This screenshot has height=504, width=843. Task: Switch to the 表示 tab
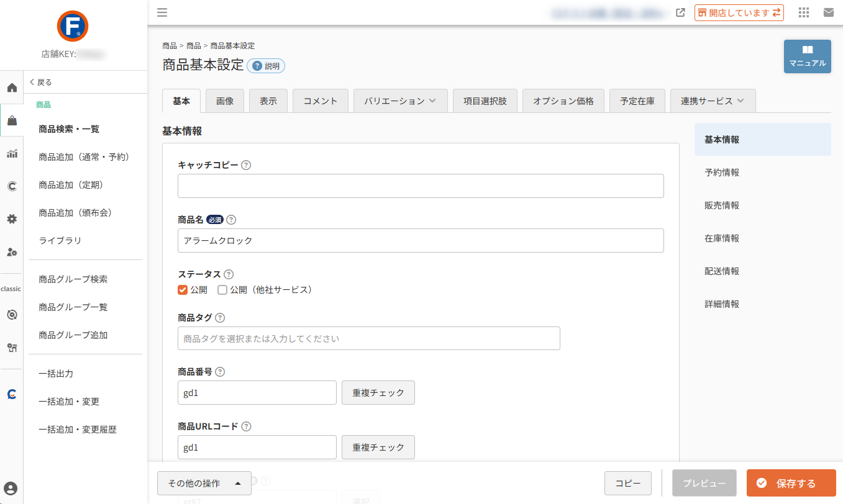(x=268, y=101)
